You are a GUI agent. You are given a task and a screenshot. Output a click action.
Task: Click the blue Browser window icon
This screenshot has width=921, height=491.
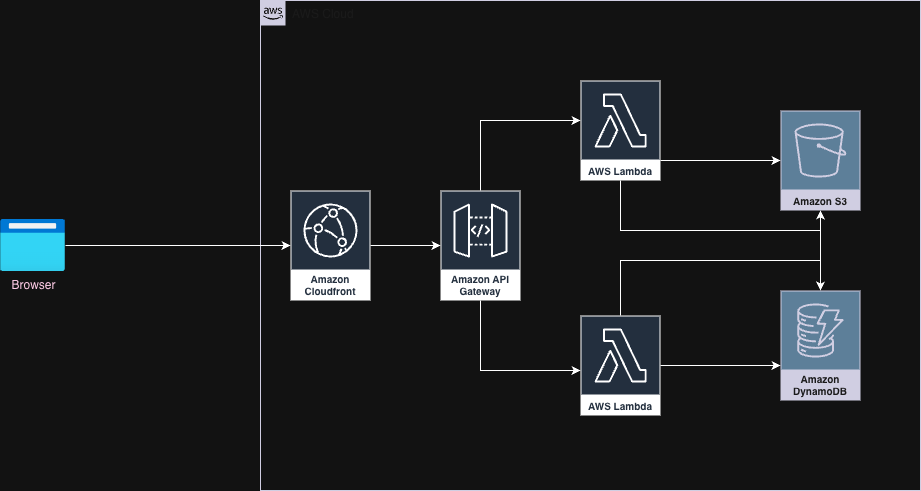pyautogui.click(x=33, y=245)
